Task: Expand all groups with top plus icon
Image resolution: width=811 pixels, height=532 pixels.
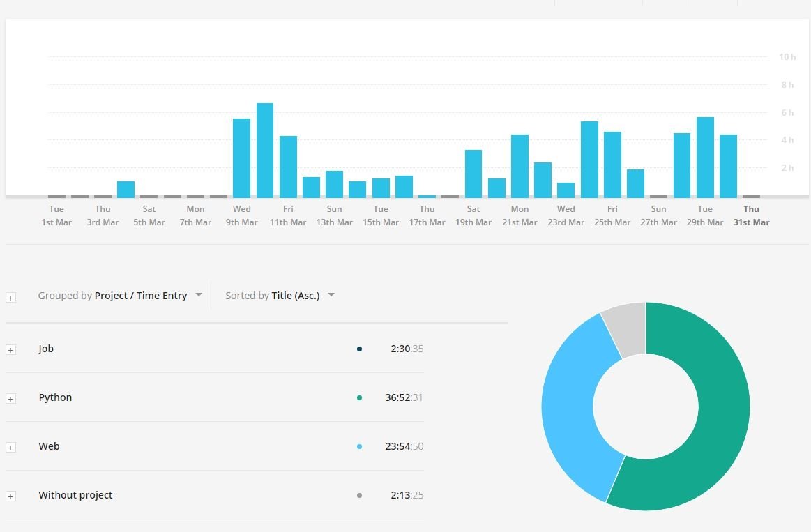Action: point(10,297)
